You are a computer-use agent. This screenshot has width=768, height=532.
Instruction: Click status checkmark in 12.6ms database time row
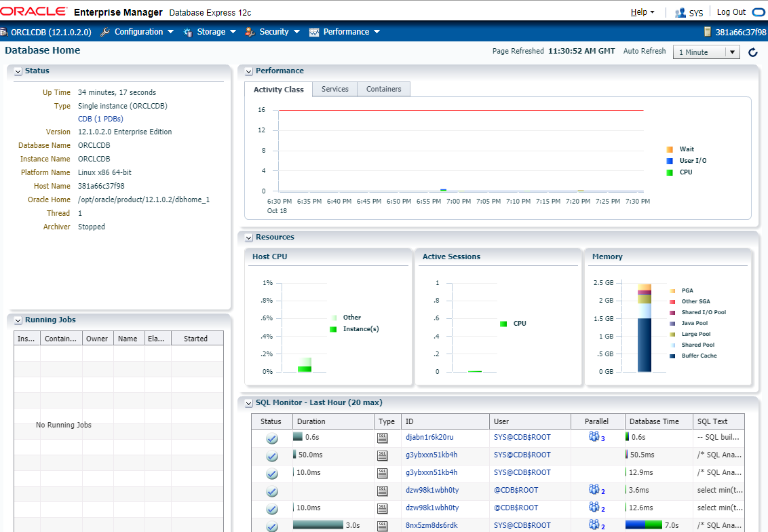pyautogui.click(x=272, y=509)
